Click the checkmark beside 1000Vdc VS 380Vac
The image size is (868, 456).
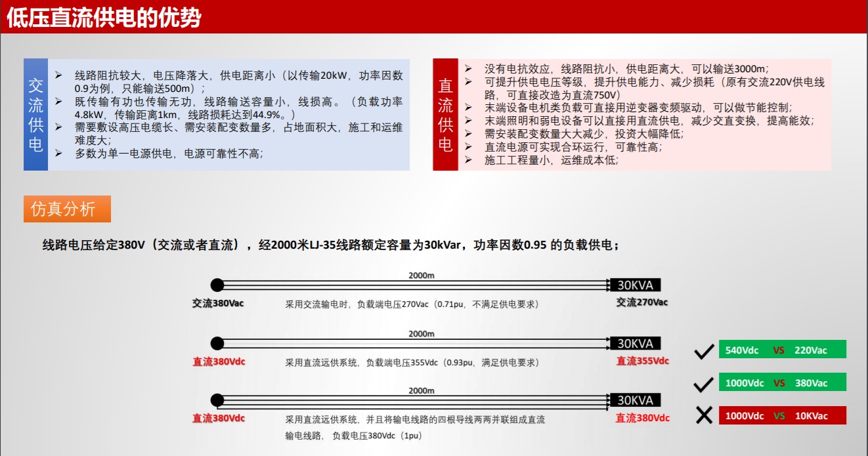pyautogui.click(x=704, y=384)
